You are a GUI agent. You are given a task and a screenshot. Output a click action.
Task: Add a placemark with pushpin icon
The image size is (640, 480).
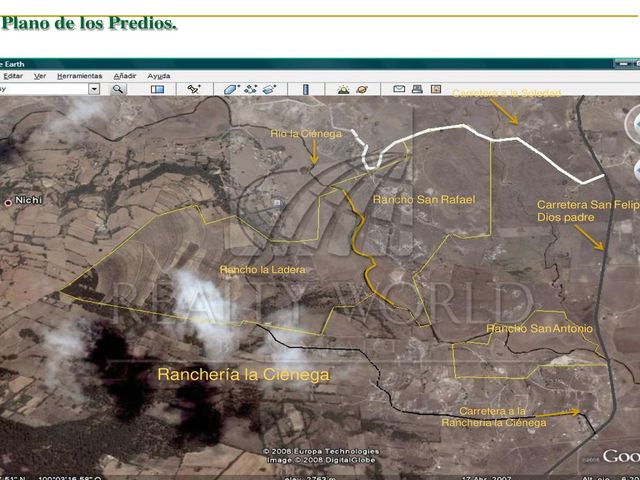pos(194,89)
